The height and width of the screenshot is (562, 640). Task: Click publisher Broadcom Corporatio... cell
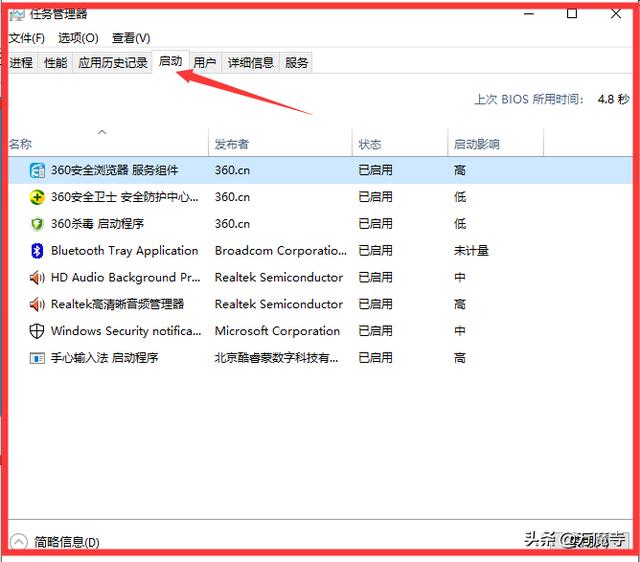(x=281, y=251)
